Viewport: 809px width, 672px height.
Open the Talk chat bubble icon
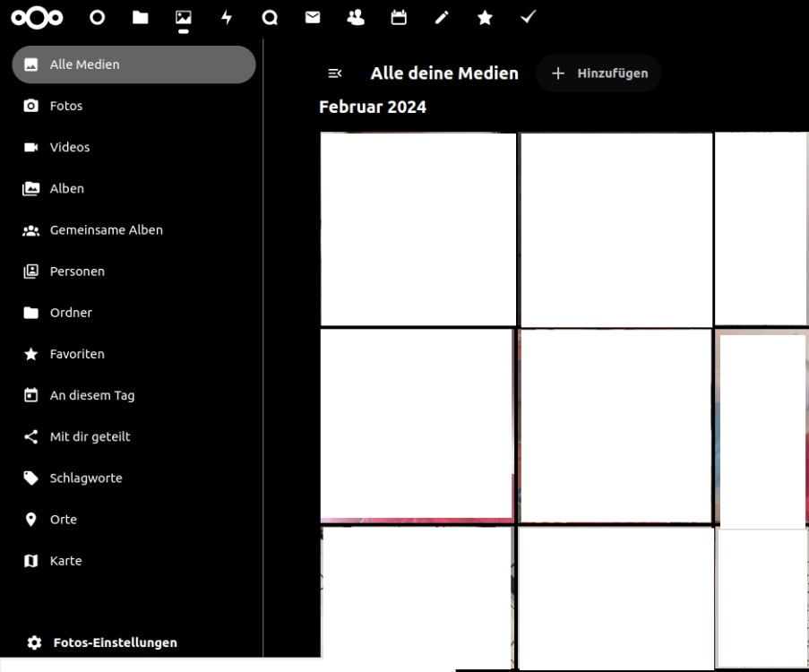click(x=270, y=18)
